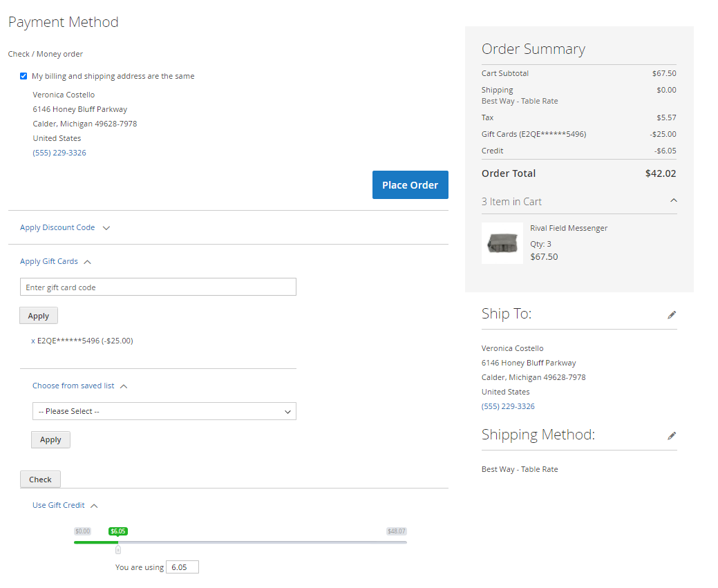Uncheck billing and shipping address are the same

pyautogui.click(x=23, y=76)
